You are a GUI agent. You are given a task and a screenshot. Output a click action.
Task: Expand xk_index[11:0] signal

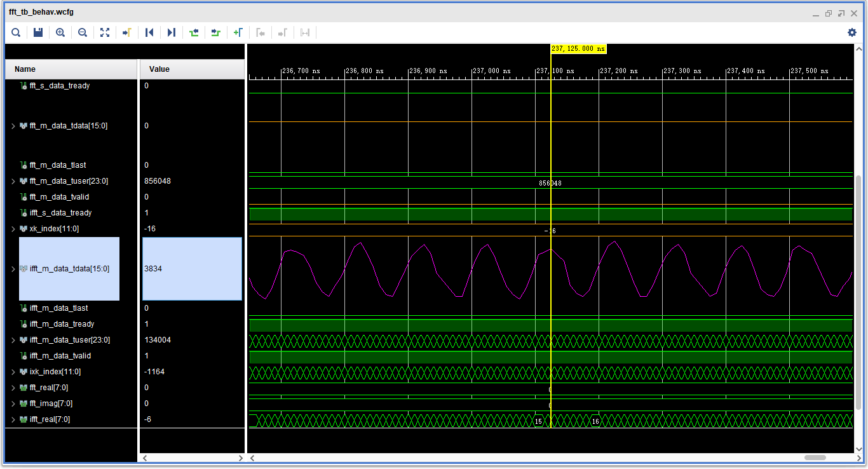pyautogui.click(x=13, y=229)
